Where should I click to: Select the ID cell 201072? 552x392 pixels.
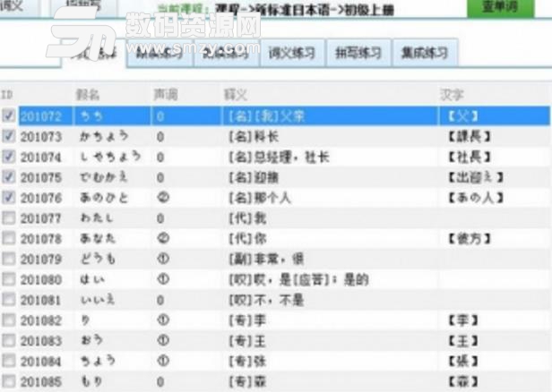[41, 116]
